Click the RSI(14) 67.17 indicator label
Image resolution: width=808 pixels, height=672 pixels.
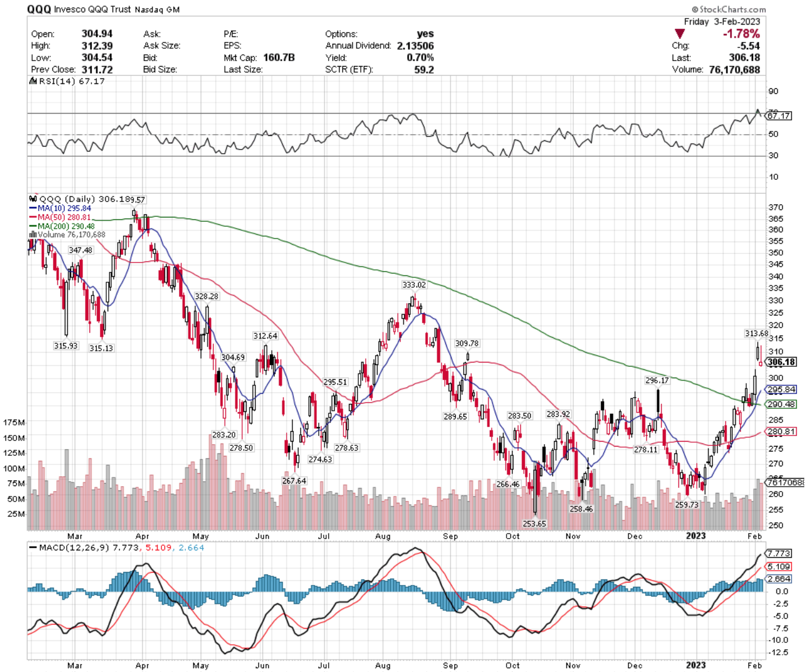click(68, 81)
